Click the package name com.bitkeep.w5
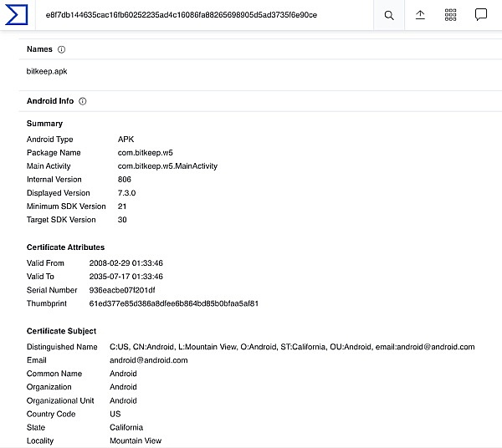Image resolution: width=502 pixels, height=448 pixels. [x=146, y=153]
